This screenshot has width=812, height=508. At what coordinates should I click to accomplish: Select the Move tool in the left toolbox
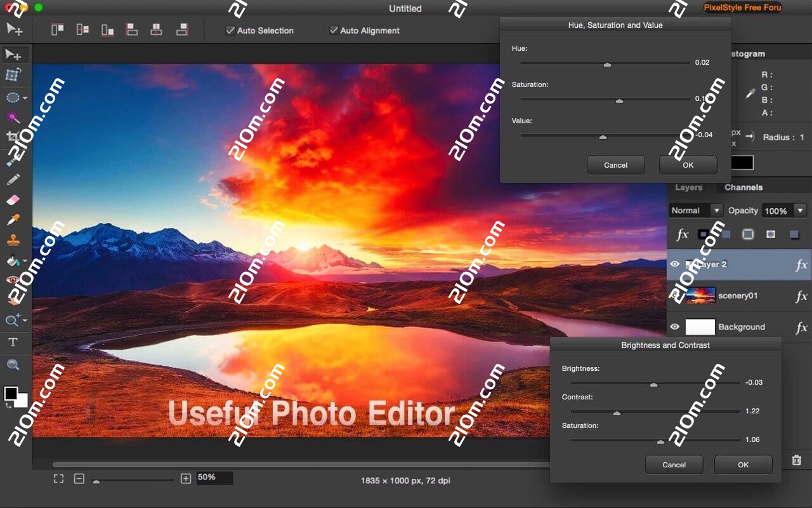tap(13, 55)
